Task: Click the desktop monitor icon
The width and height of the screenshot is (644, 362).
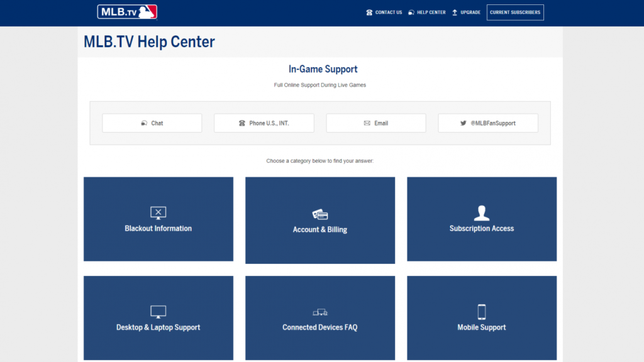Action: [x=158, y=312]
